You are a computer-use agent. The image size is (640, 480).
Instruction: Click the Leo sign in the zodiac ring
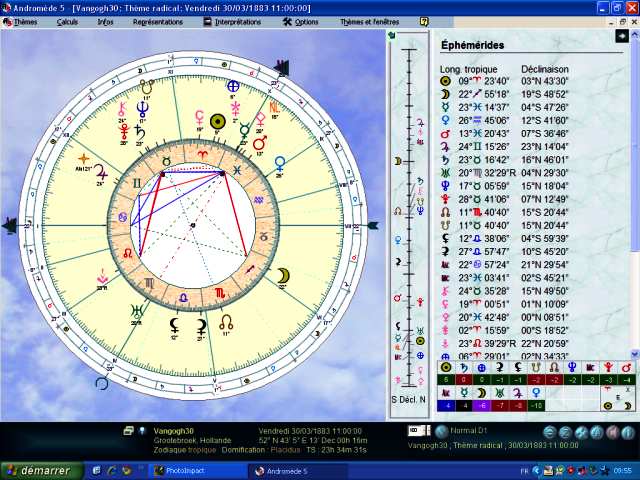[128, 253]
